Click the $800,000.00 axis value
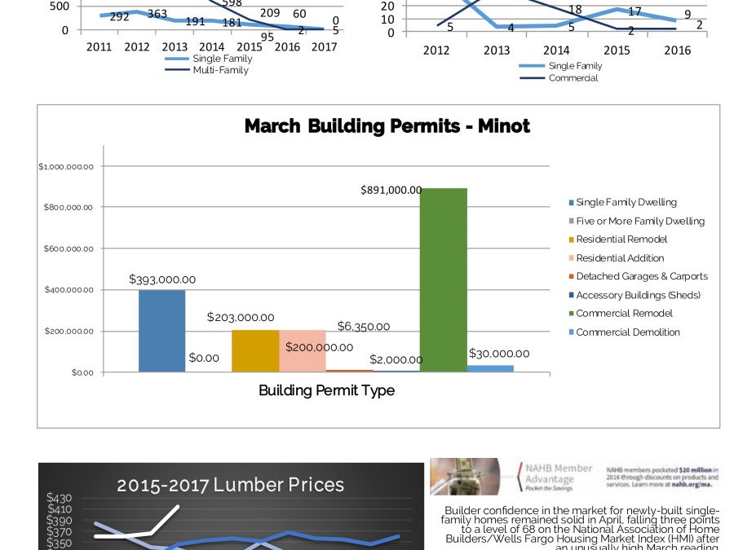Image resolution: width=756 pixels, height=550 pixels. click(x=69, y=208)
